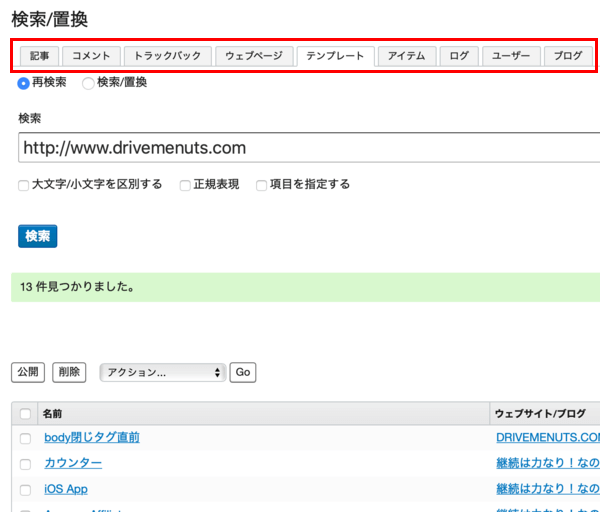Focus the search text field with drivemenuts URL
Image resolution: width=600 pixels, height=512 pixels.
click(309, 148)
